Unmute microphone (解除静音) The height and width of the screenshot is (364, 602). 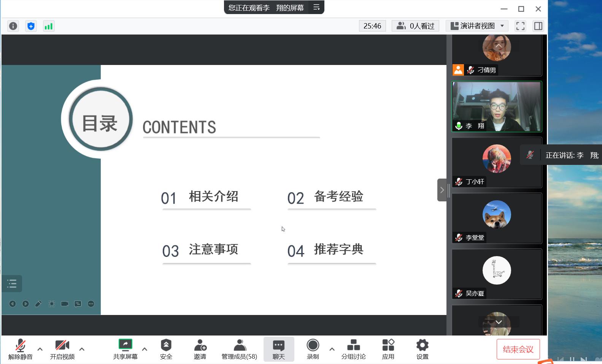tap(21, 349)
